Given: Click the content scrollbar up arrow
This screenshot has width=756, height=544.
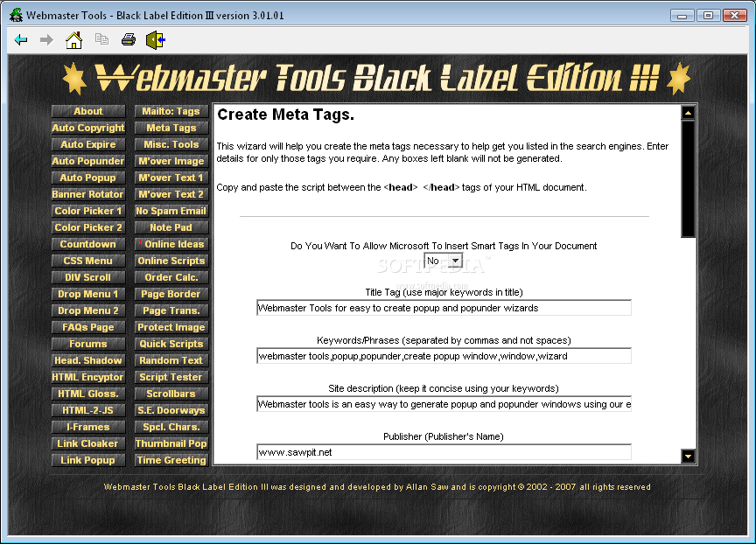Looking at the screenshot, I should [x=688, y=113].
